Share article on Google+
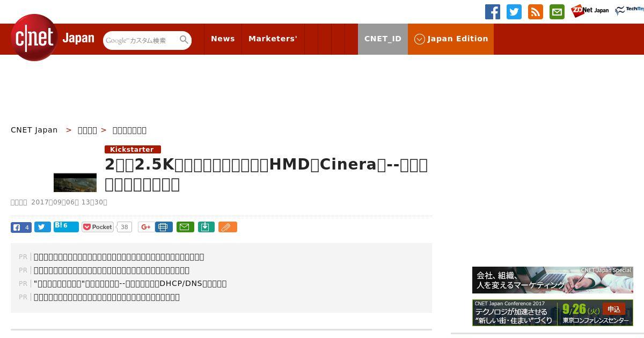This screenshot has height=338, width=644. [x=145, y=227]
